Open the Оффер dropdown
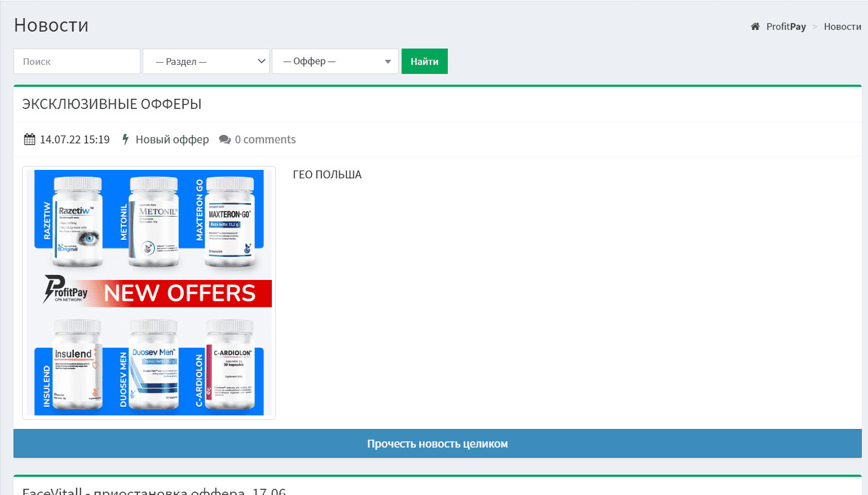Screen dimensions: 868x495 point(335,61)
